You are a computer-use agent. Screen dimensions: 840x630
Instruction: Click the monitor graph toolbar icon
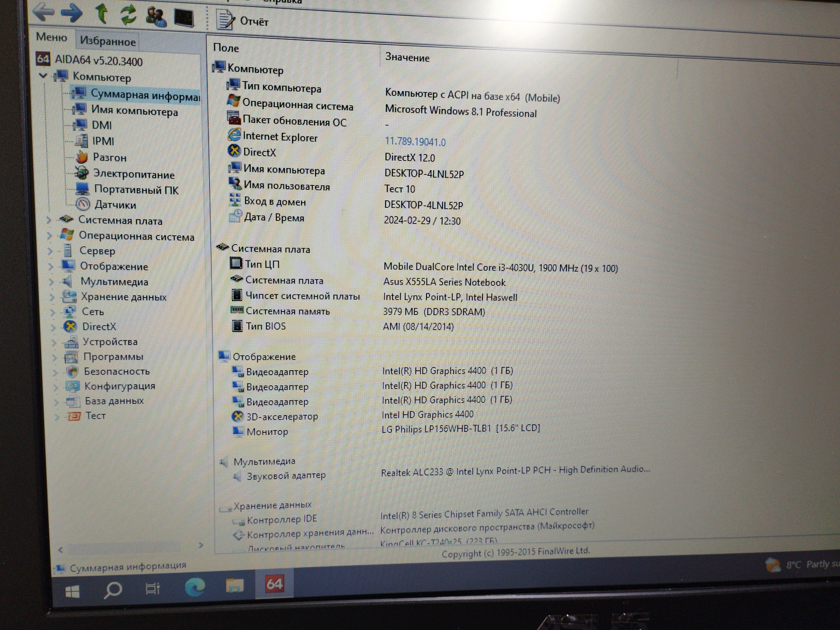(x=184, y=18)
